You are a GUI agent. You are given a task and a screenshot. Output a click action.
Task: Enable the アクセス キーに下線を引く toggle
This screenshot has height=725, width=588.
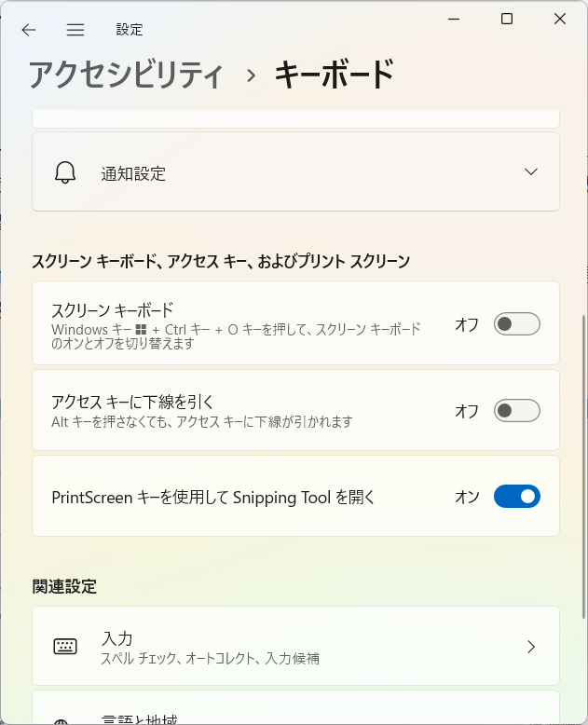pos(517,411)
